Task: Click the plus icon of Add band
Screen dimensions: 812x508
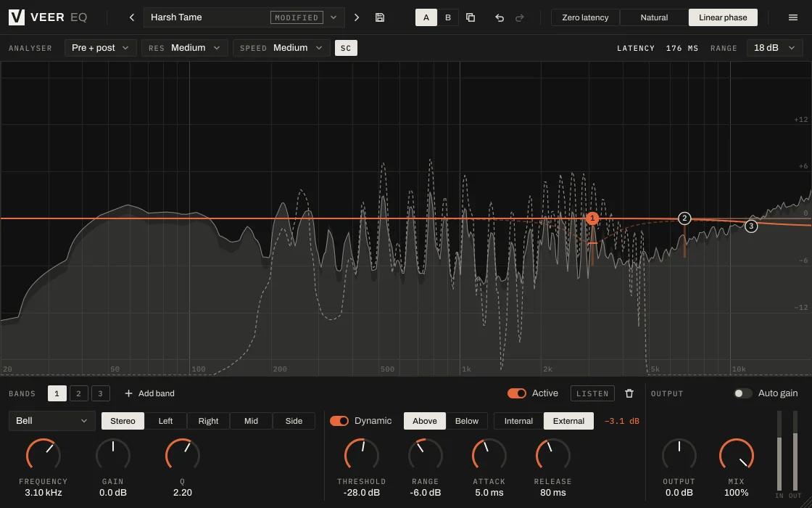Action: coord(128,393)
